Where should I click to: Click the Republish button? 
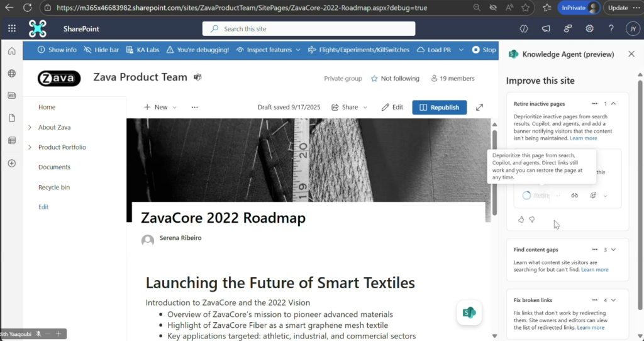tap(439, 107)
